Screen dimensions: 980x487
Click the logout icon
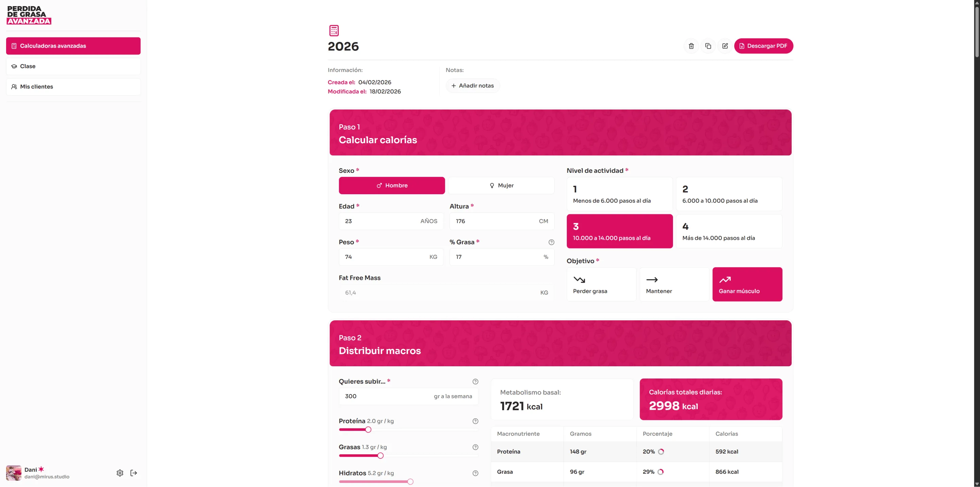pyautogui.click(x=134, y=473)
